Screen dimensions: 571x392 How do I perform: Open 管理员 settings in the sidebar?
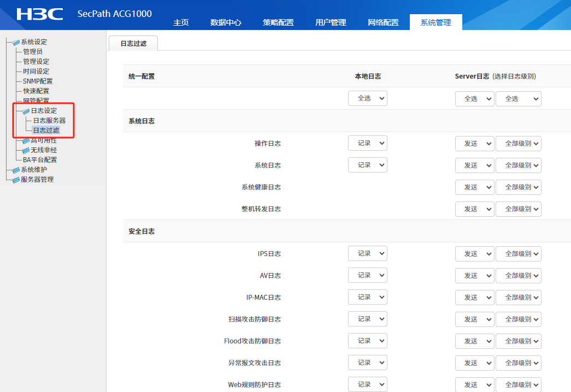(33, 52)
